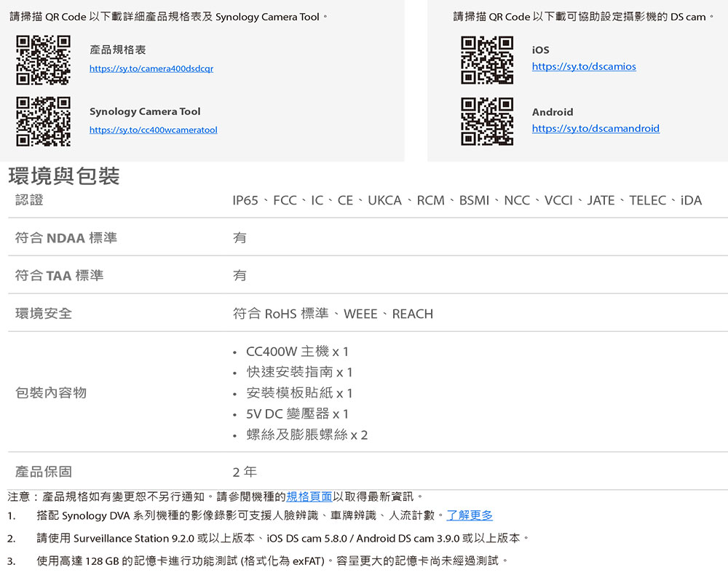This screenshot has width=728, height=578.
Task: Click the CC400W 主機 x 1 list item
Action: click(297, 352)
